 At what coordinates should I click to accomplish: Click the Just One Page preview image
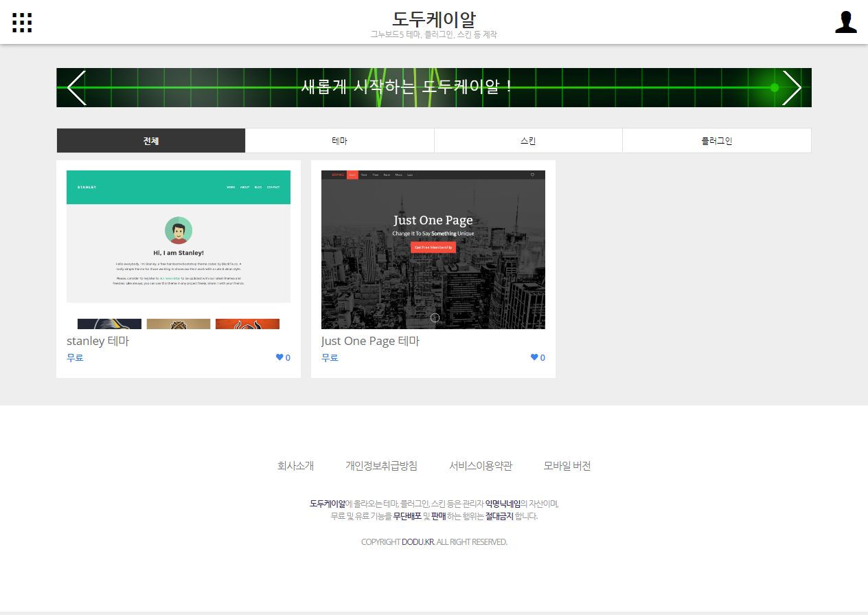(x=433, y=249)
